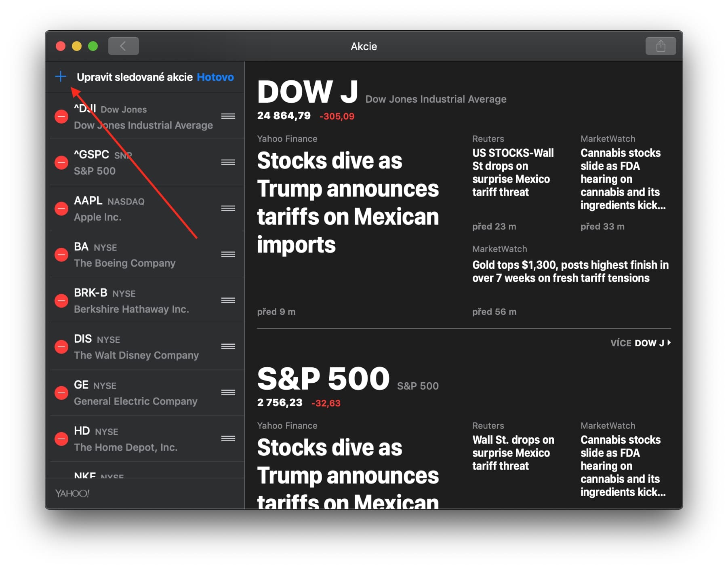Click the Akcie window title
728x569 pixels.
click(364, 46)
